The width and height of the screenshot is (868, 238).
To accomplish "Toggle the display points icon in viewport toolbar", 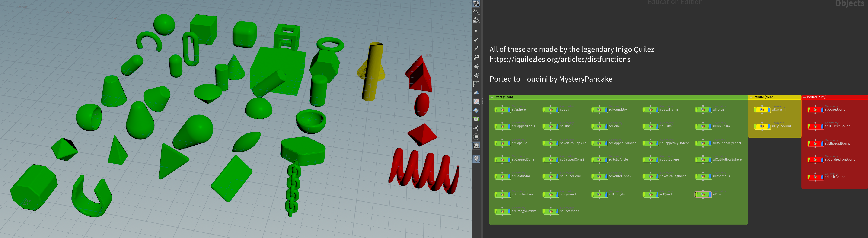I will pos(476,31).
